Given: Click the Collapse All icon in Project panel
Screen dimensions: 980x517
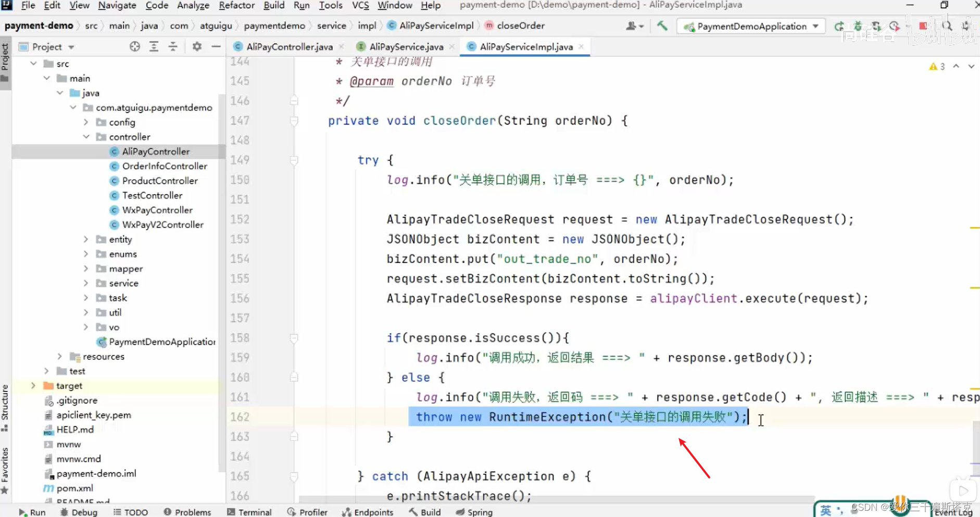Looking at the screenshot, I should 173,46.
